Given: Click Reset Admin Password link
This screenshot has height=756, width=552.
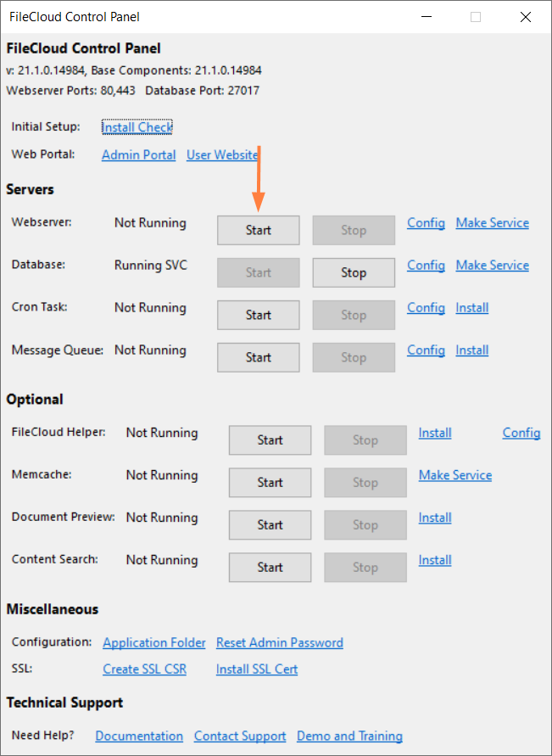Looking at the screenshot, I should click(x=279, y=642).
